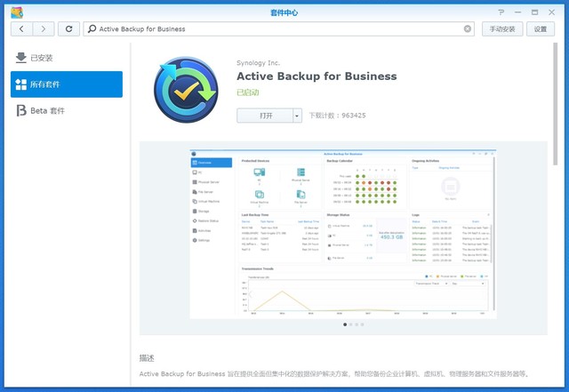Select 所有套件 in the sidebar
Image resolution: width=569 pixels, height=392 pixels.
[67, 84]
